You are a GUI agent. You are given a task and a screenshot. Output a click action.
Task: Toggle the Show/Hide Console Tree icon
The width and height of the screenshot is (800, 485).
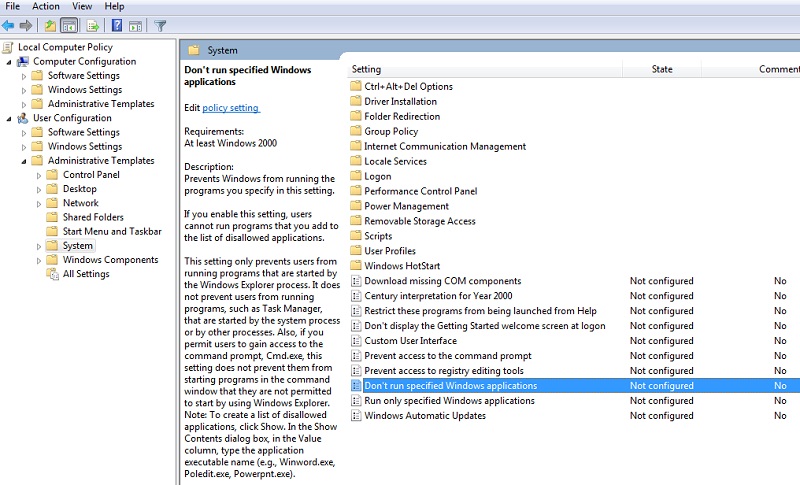coord(69,25)
